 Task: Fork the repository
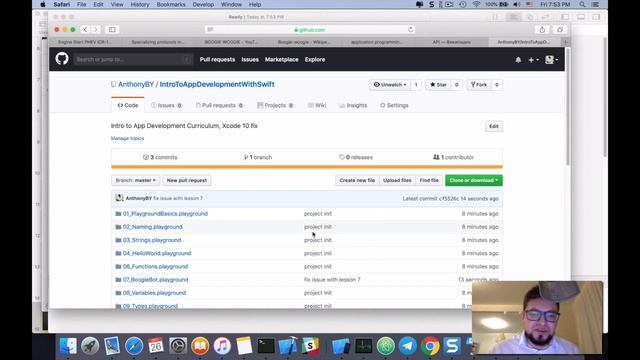click(479, 84)
